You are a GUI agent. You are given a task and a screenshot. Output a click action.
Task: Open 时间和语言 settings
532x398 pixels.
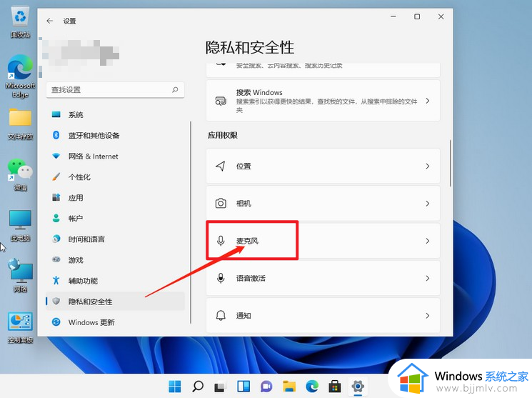pyautogui.click(x=116, y=239)
